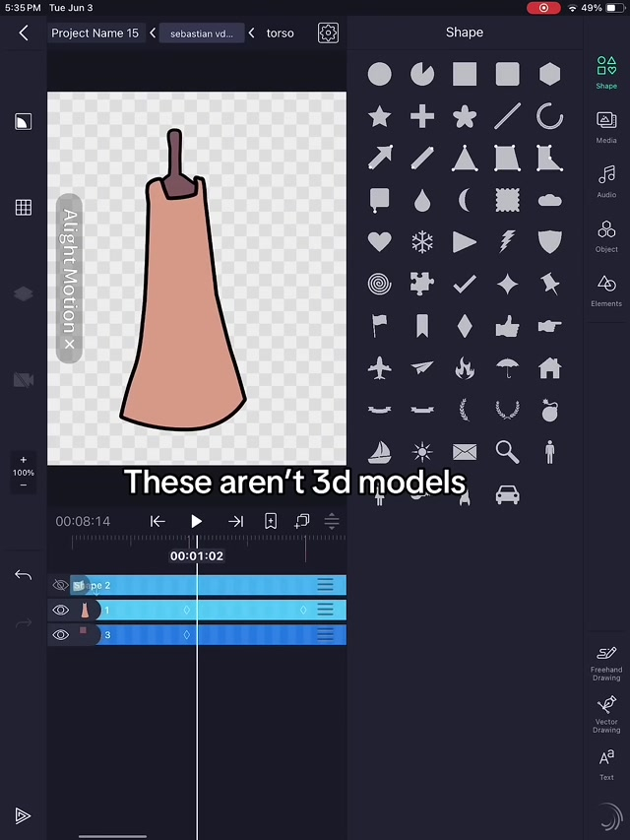The width and height of the screenshot is (630, 840).
Task: Insert the water drop shape
Action: click(422, 201)
